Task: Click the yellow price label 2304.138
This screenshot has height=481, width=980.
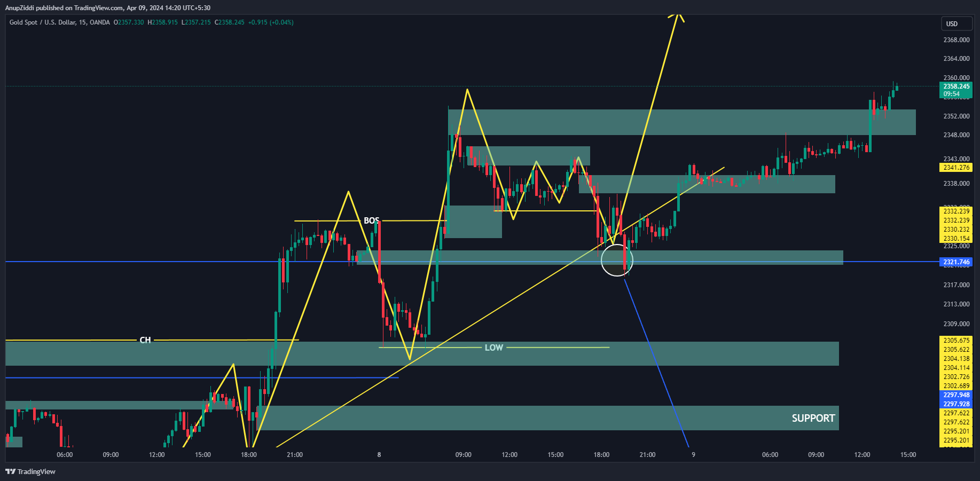Action: pyautogui.click(x=956, y=359)
